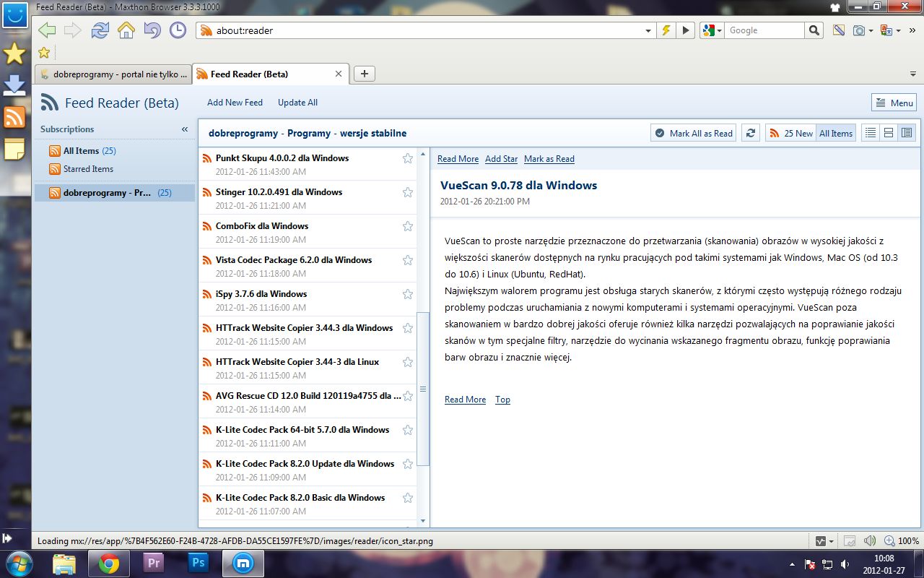
Task: Open the history clock icon
Action: coord(178,30)
